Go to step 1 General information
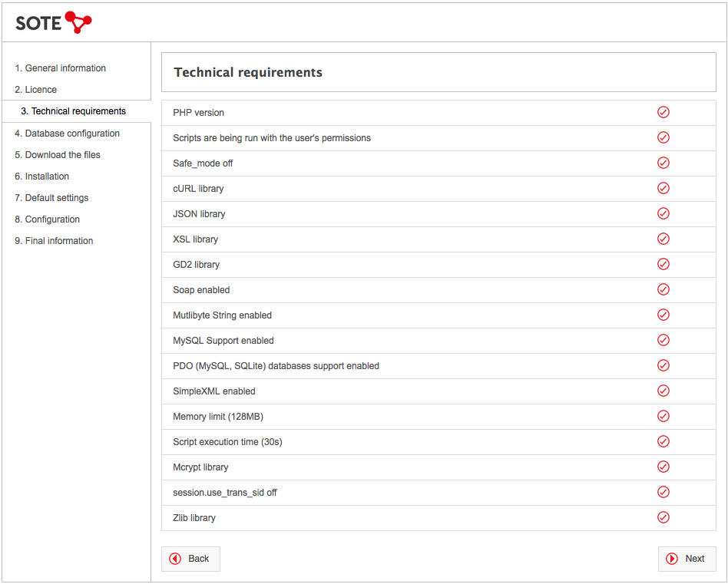 coord(61,68)
